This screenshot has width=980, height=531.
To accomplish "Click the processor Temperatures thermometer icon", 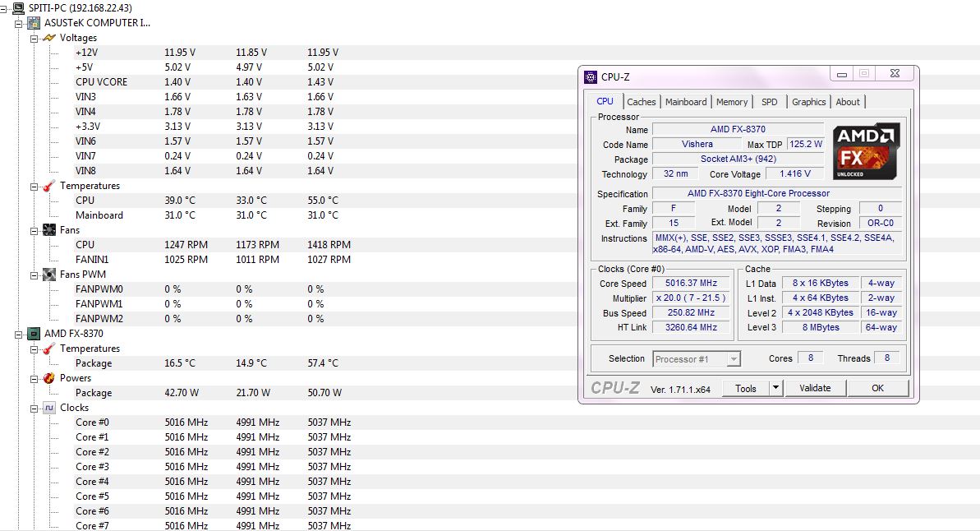I will pyautogui.click(x=49, y=349).
